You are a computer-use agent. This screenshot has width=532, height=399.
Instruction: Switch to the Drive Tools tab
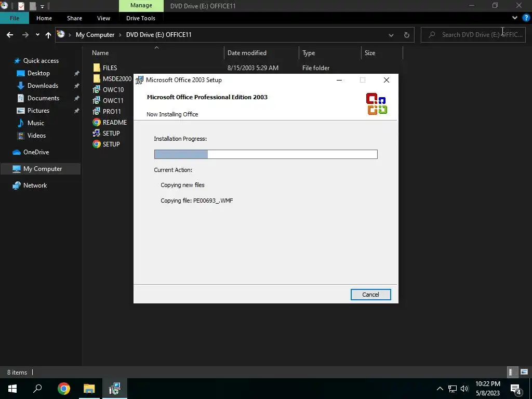[140, 18]
